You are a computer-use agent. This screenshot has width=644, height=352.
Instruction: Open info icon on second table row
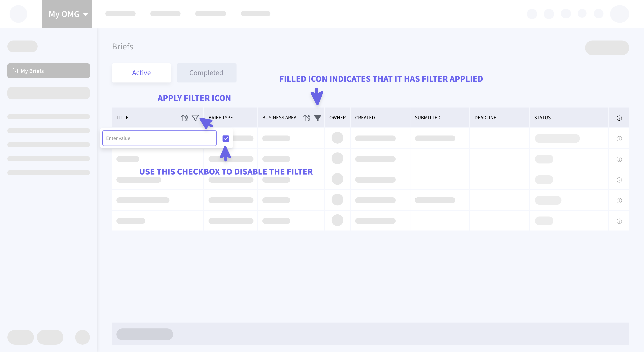click(x=619, y=159)
